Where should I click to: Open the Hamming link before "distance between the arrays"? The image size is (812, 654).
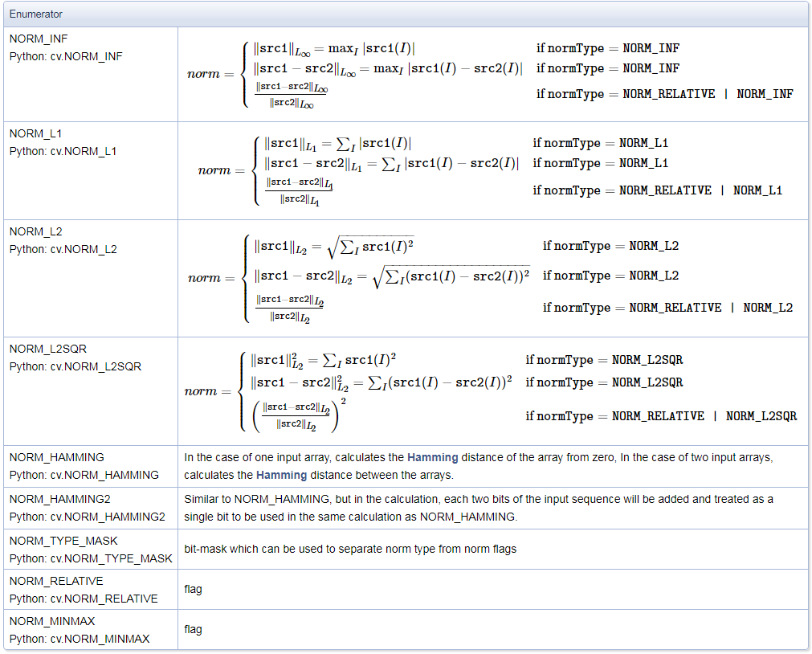[281, 475]
